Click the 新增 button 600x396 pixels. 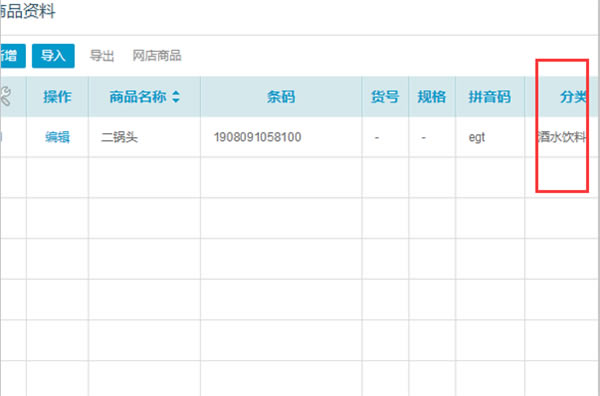13,56
